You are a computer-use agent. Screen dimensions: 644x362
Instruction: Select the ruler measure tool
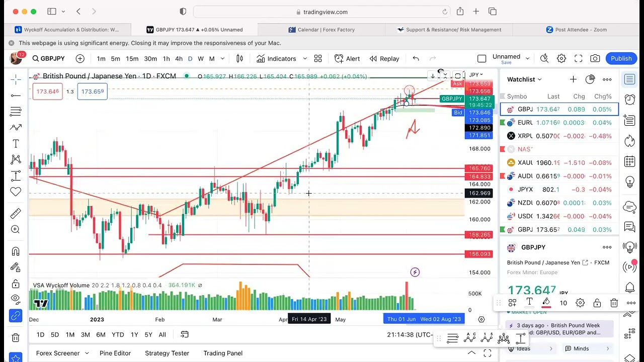16,213
